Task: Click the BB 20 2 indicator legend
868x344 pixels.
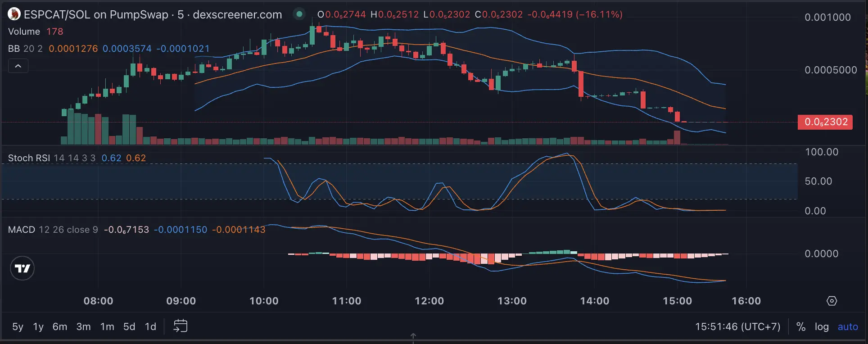Action: (x=25, y=49)
